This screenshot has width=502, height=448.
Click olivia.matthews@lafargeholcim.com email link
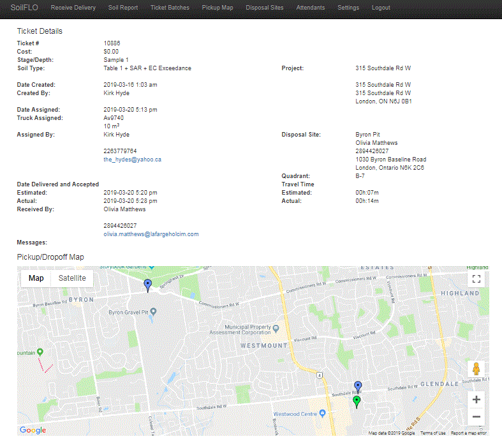click(x=151, y=234)
